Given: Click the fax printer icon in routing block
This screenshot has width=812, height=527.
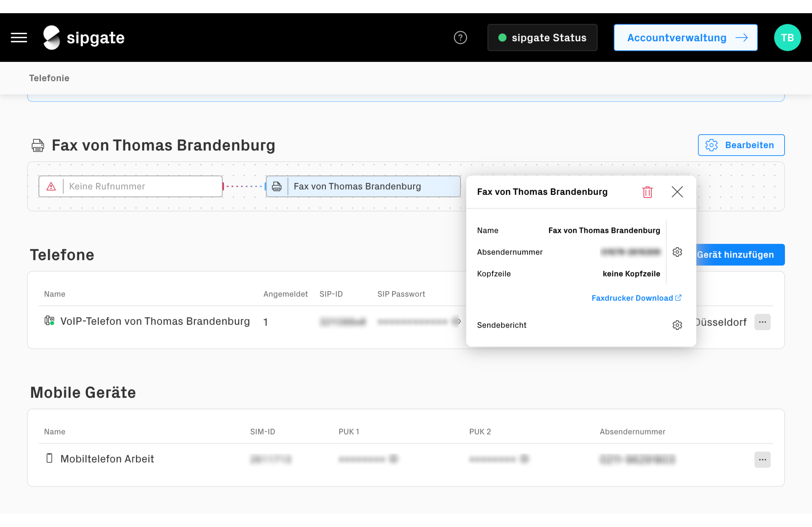Looking at the screenshot, I should pyautogui.click(x=277, y=186).
